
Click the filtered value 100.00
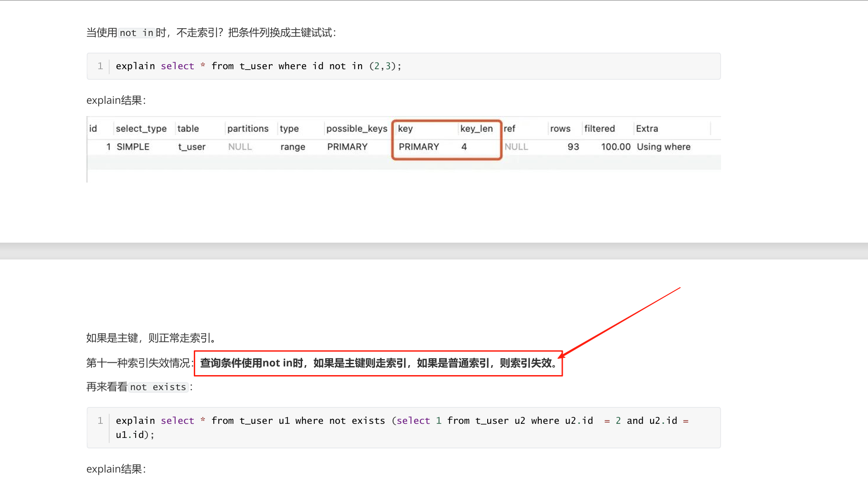point(616,147)
